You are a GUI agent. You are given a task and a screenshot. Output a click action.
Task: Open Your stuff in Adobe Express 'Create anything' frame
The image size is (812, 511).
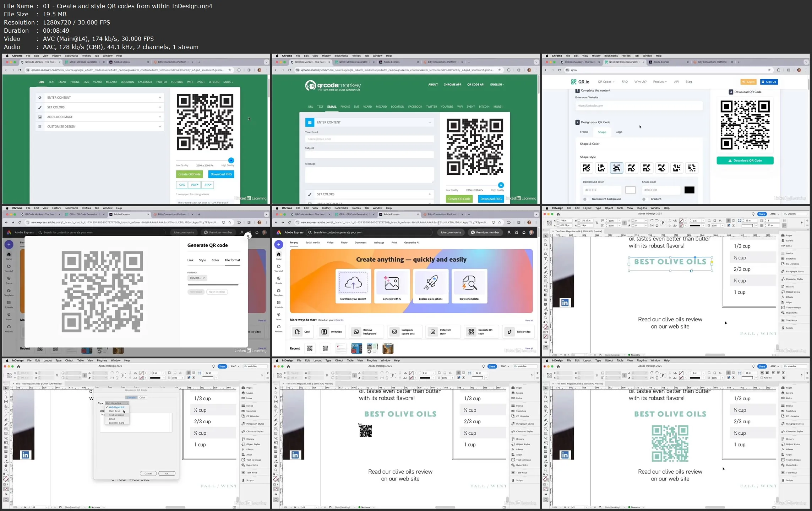279,268
